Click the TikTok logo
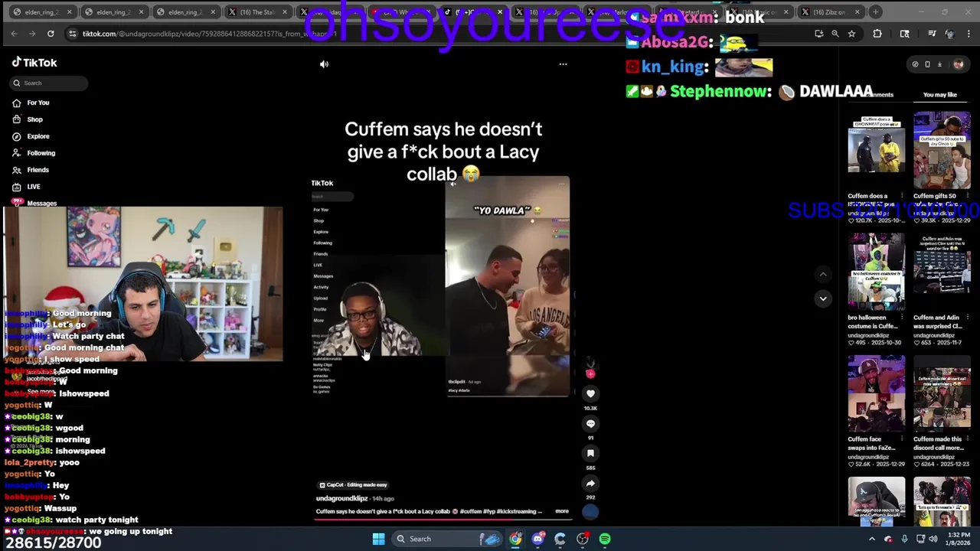The width and height of the screenshot is (980, 551). (x=34, y=63)
